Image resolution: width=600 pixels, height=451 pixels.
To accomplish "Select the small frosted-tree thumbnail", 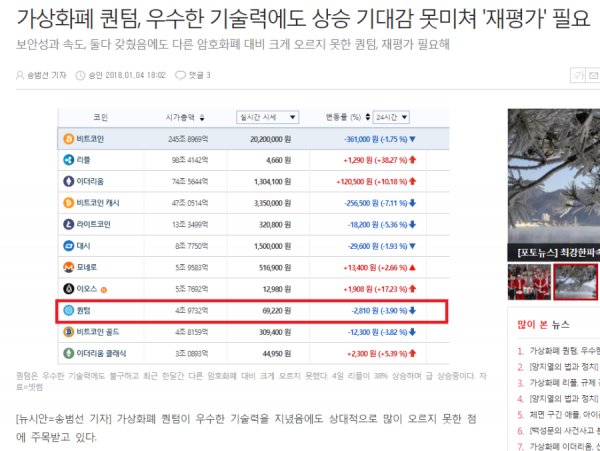I will click(576, 282).
